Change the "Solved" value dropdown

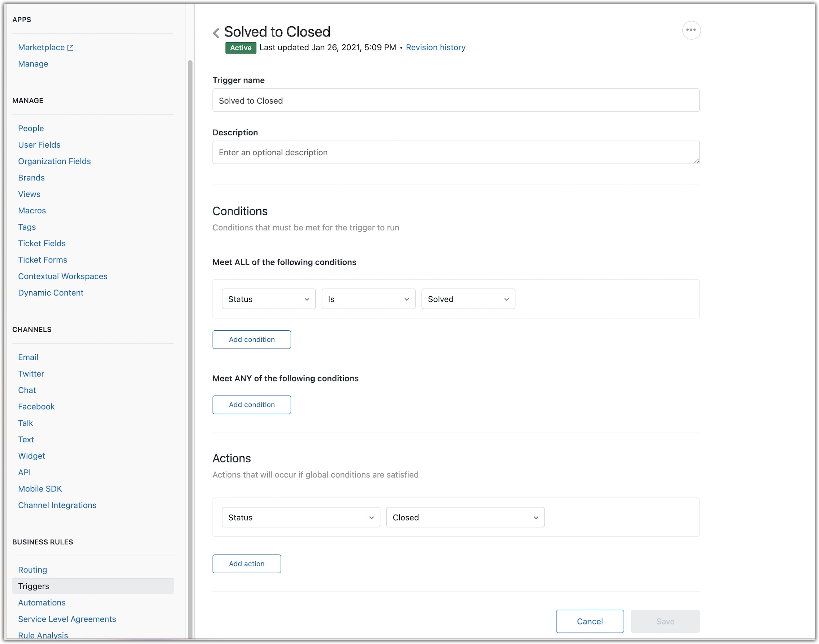[x=468, y=299]
